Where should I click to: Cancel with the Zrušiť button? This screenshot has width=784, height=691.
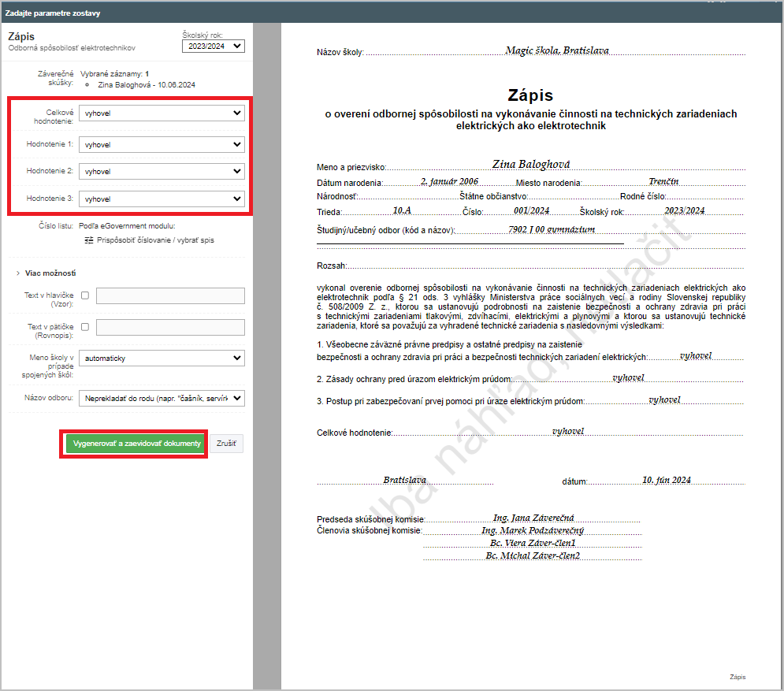click(226, 444)
